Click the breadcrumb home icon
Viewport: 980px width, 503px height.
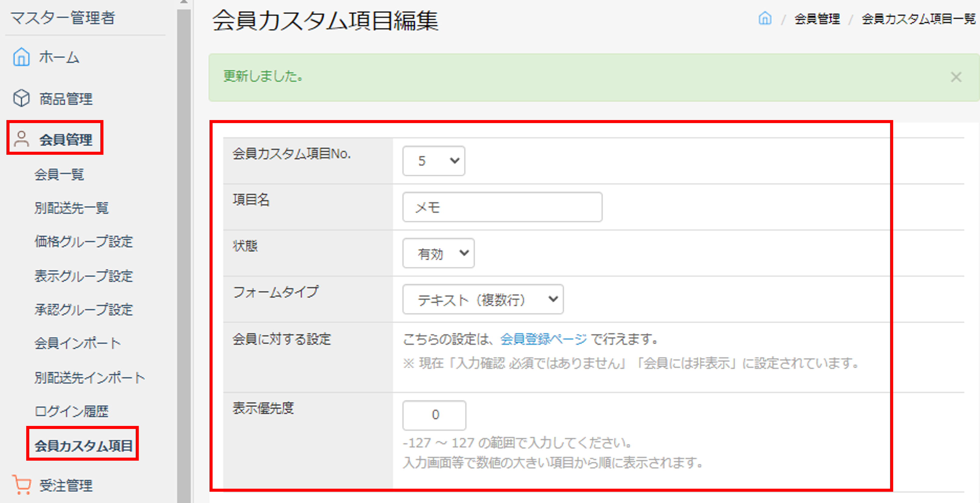tap(765, 18)
